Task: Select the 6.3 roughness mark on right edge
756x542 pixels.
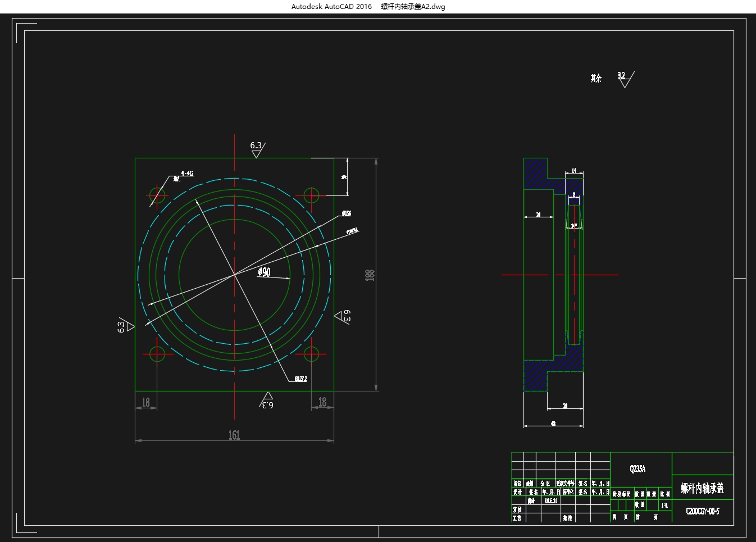Action: tap(343, 316)
